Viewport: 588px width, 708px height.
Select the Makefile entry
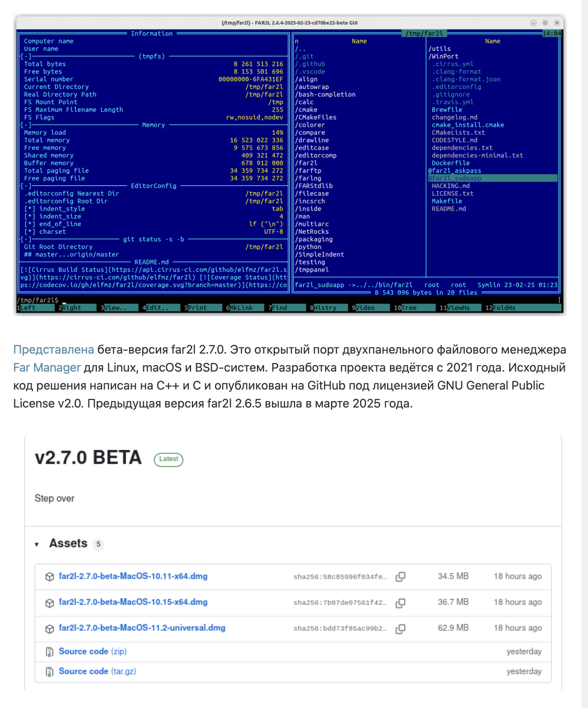(447, 201)
